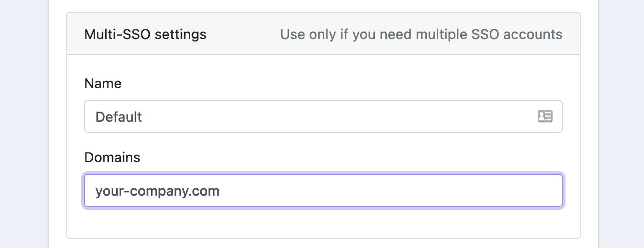Place cursor on your-company.com text
This screenshot has height=248, width=644.
point(157,191)
